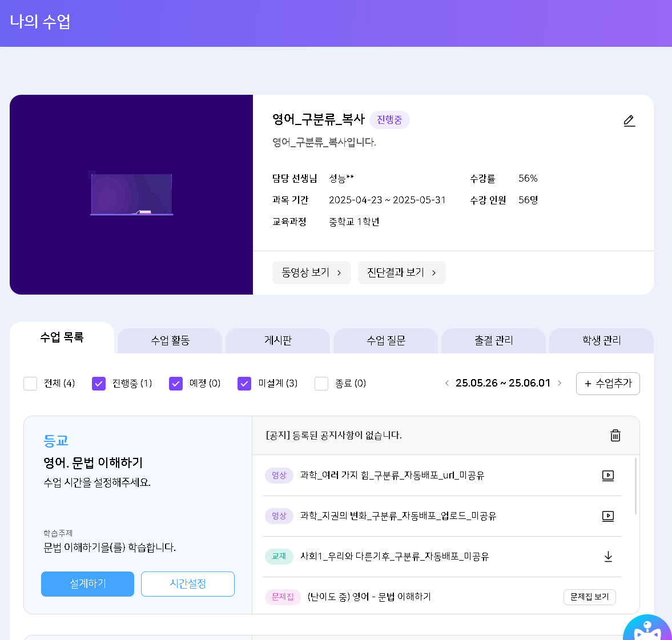Play the 과학_지권의 변화 video icon

coord(608,516)
